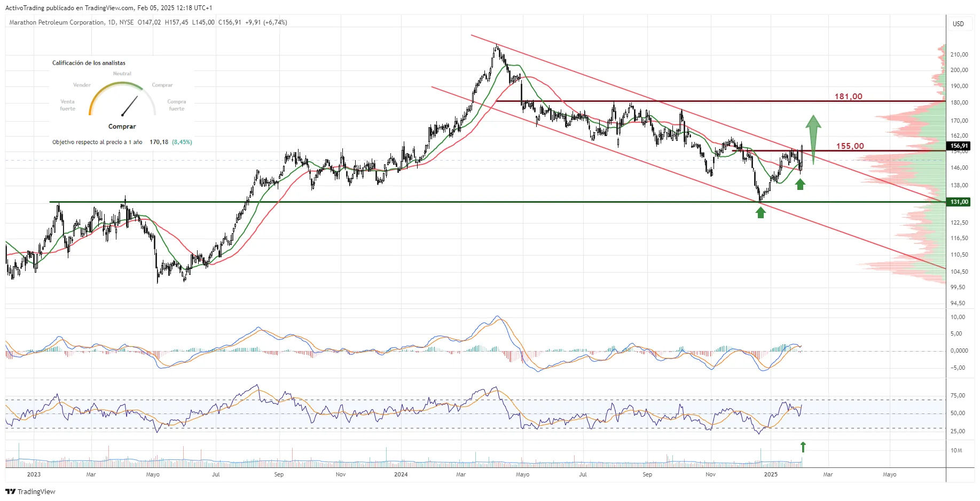The image size is (980, 501).
Task: Open the USD currency selector
Action: click(958, 23)
